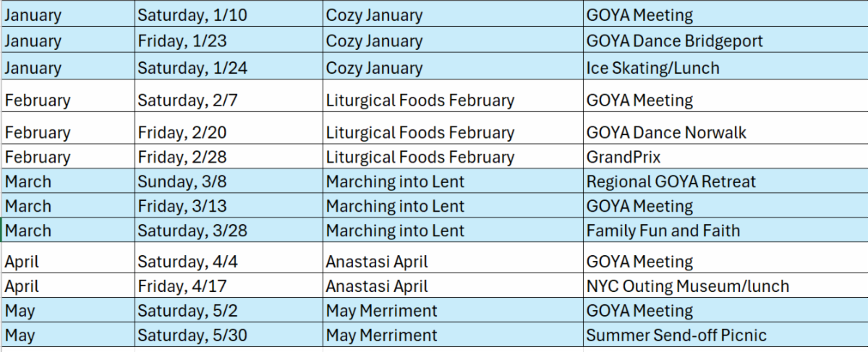Screen dimensions: 868x352
Task: Click the 'Saturday, 5/2' date cell
Action: pos(187,311)
